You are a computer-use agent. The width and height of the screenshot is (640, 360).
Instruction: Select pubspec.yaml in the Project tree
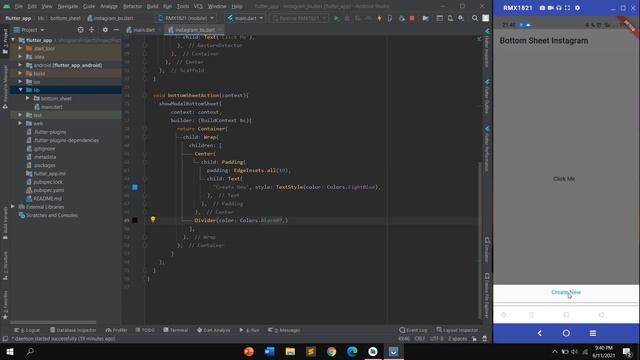coord(44,190)
